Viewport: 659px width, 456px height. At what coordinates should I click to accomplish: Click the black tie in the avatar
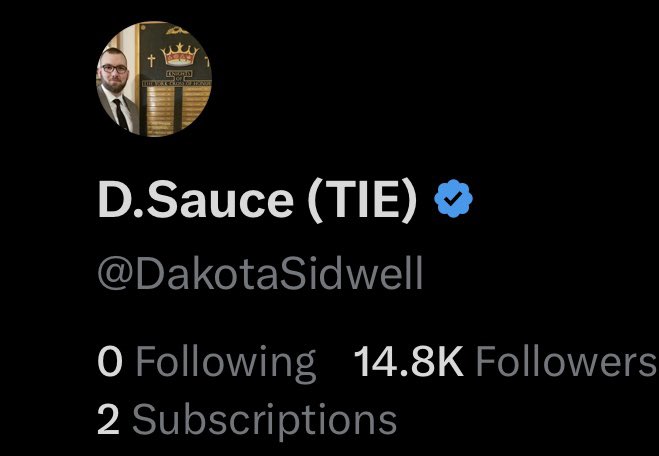click(x=121, y=113)
